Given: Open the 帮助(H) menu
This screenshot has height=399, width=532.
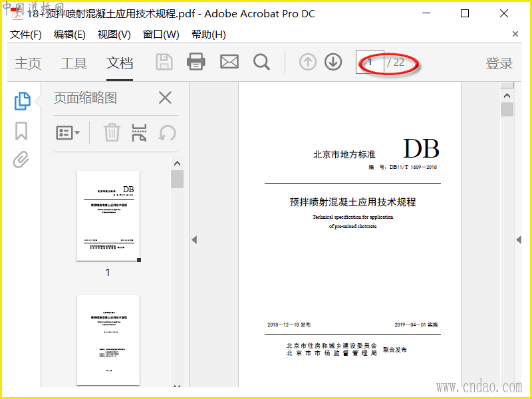Looking at the screenshot, I should (x=209, y=35).
